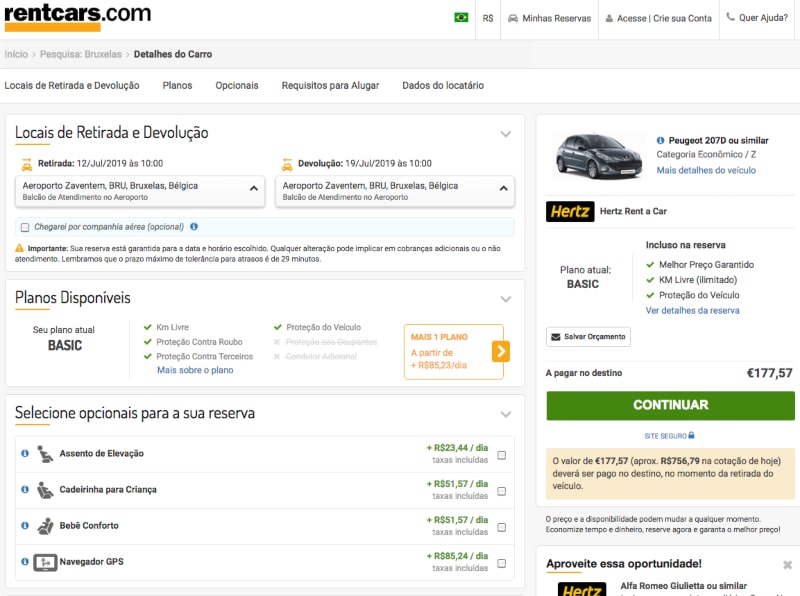Screen dimensions: 800x596
Task: Go back to Pesquisa: Bruxelas breadcrumb
Action: point(81,54)
